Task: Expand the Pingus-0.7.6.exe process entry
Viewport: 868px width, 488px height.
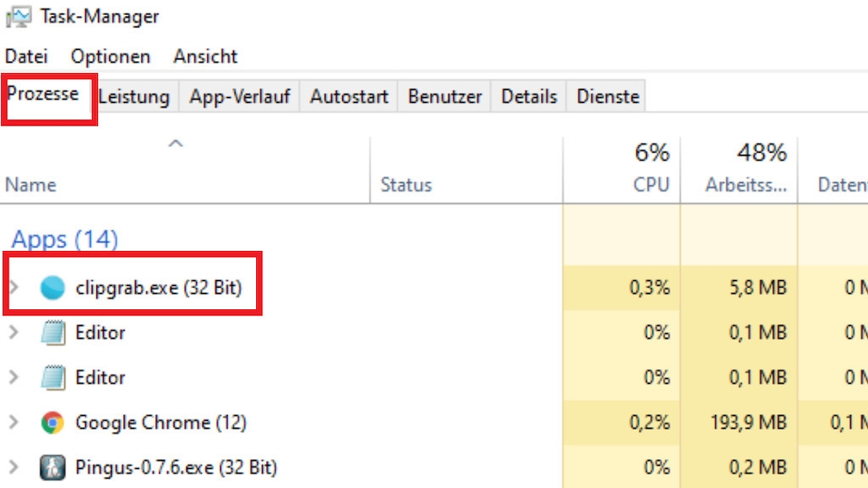Action: (14, 467)
